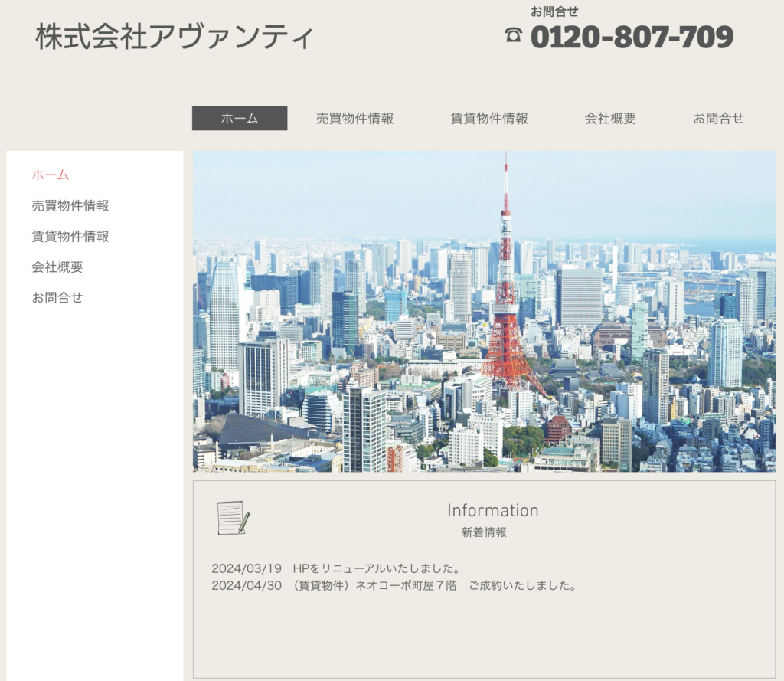The image size is (784, 681).
Task: Open the 2024/03/19 HP renewal news entry
Action: 337,568
